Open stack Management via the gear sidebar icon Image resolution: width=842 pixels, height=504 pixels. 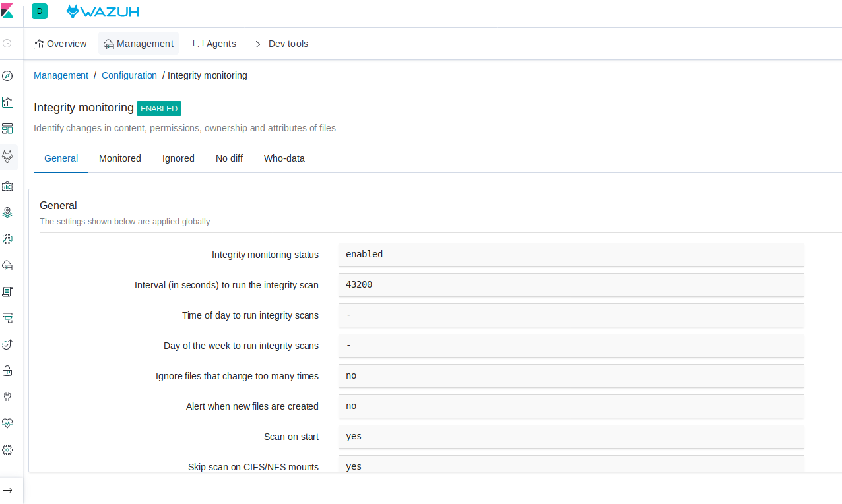click(7, 450)
